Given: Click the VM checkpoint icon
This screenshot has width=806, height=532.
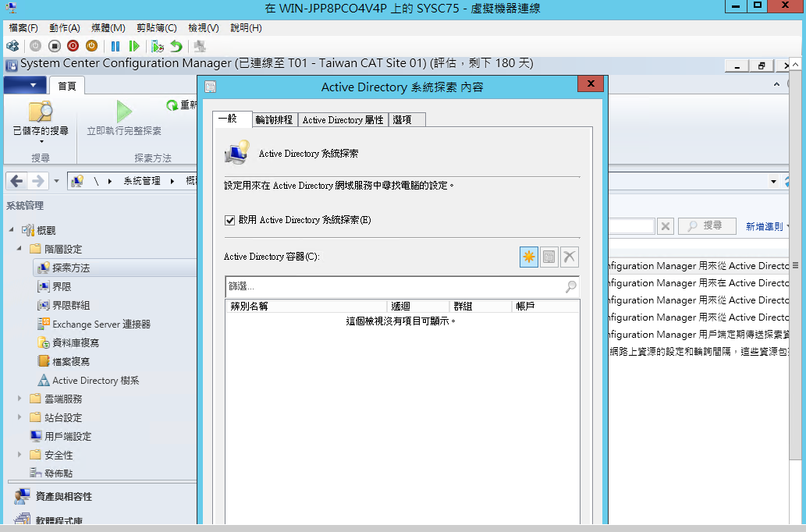Looking at the screenshot, I should [158, 46].
